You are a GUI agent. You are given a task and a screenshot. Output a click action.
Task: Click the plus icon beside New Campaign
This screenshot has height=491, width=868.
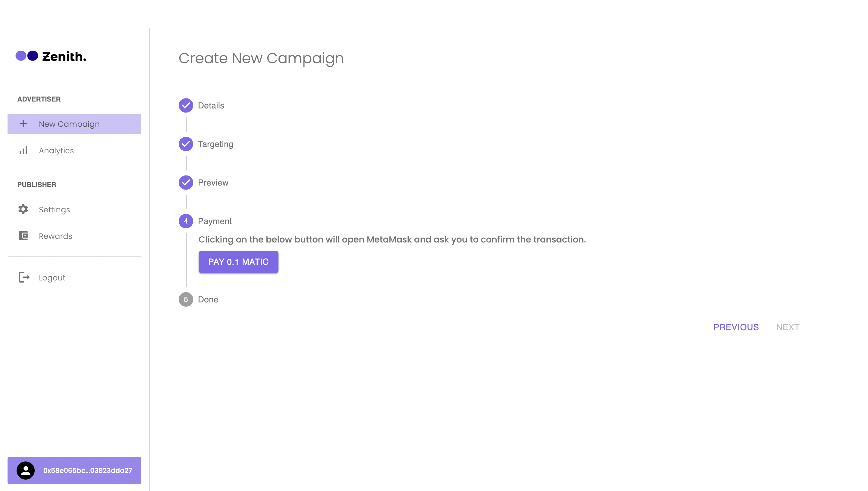click(23, 124)
